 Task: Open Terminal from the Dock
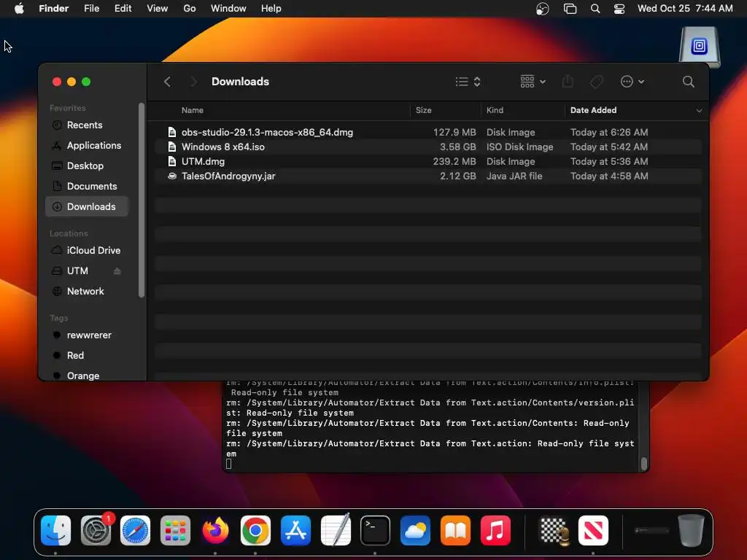(376, 530)
